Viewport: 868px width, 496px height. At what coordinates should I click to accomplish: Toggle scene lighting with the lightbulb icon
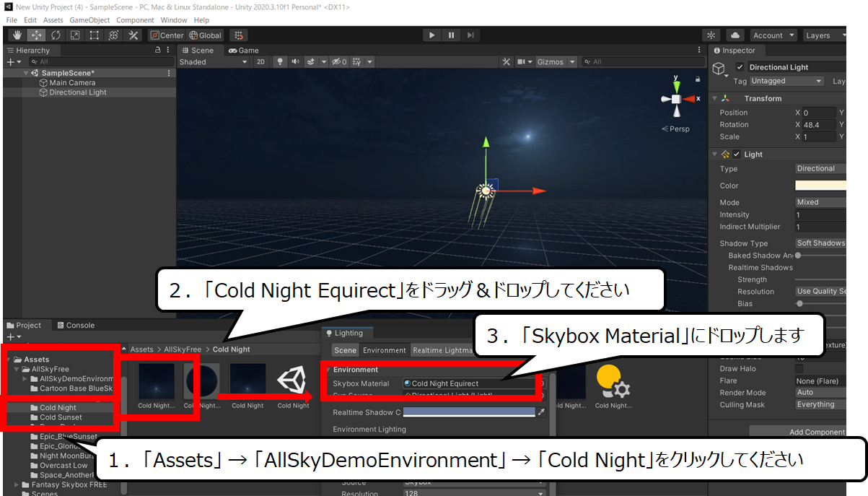coord(280,62)
